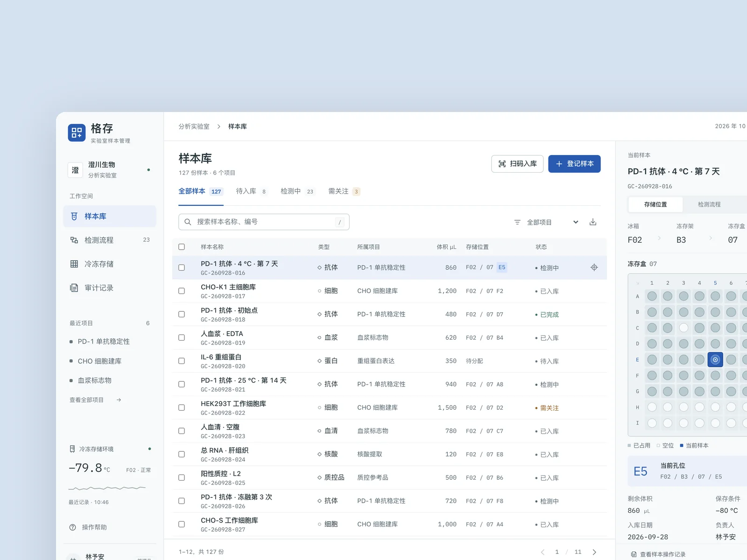Select empty well C3 in the freezer box
747x560 pixels.
684,328
